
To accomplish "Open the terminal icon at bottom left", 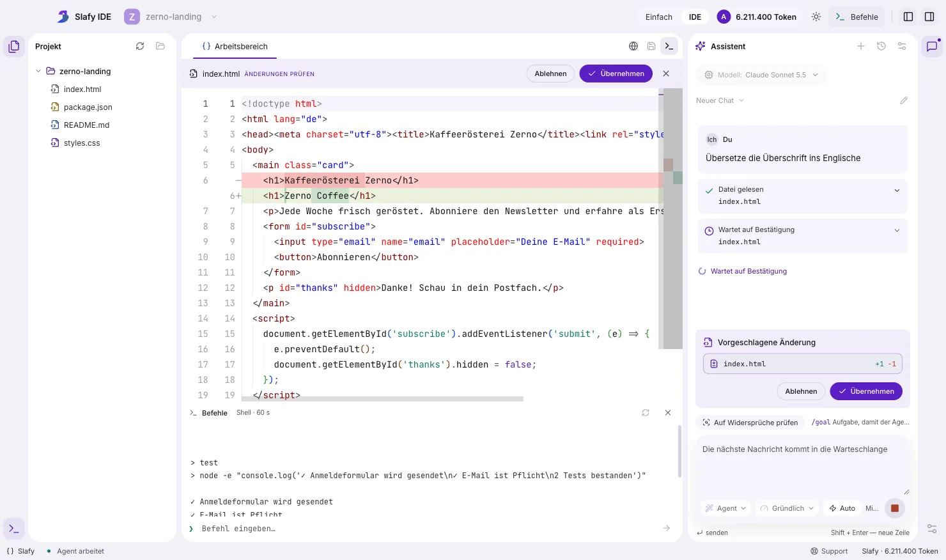I will [14, 529].
